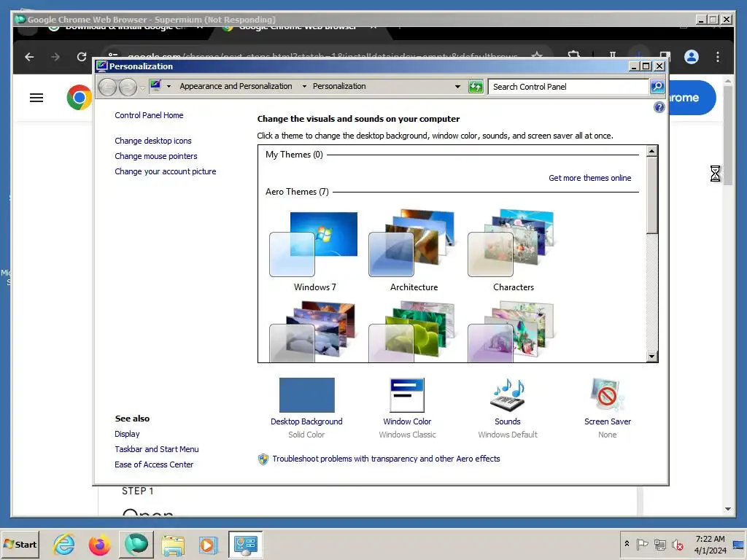Open Sounds settings icon
The height and width of the screenshot is (560, 747).
tap(508, 395)
